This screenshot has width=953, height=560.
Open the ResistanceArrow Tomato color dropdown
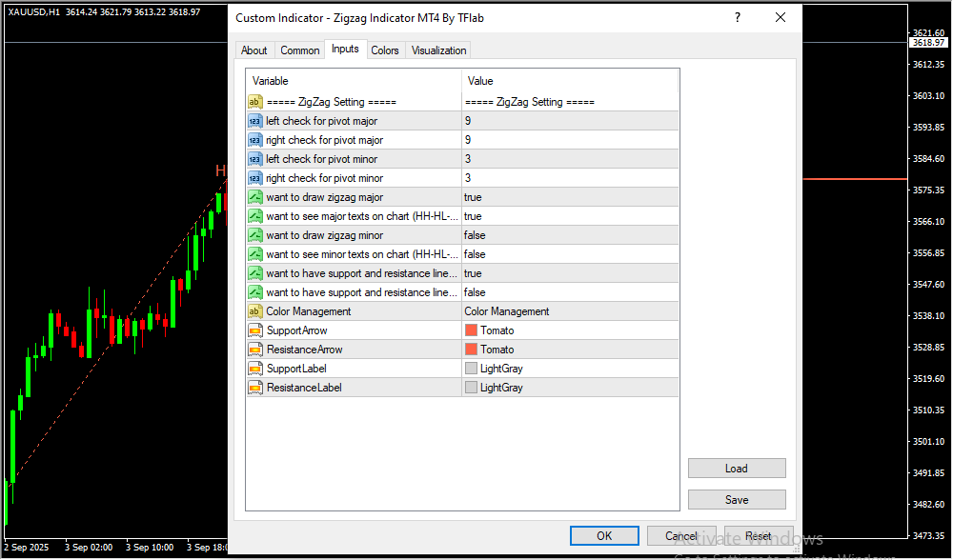click(569, 350)
